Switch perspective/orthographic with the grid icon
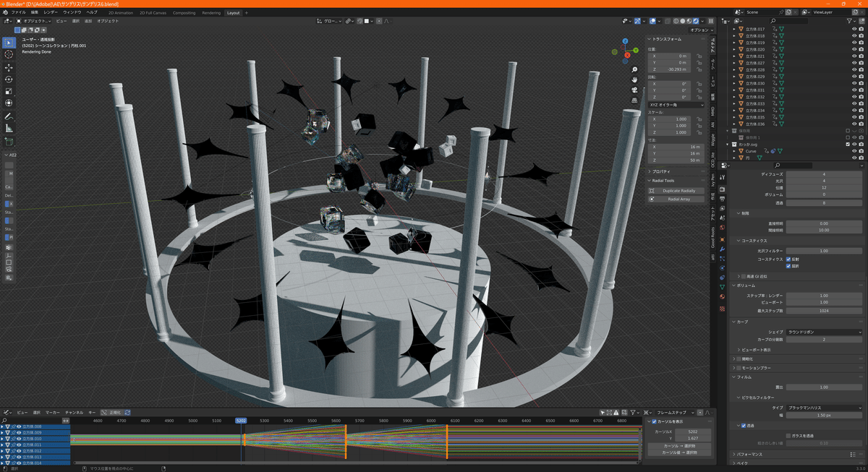The image size is (868, 472). pos(634,100)
